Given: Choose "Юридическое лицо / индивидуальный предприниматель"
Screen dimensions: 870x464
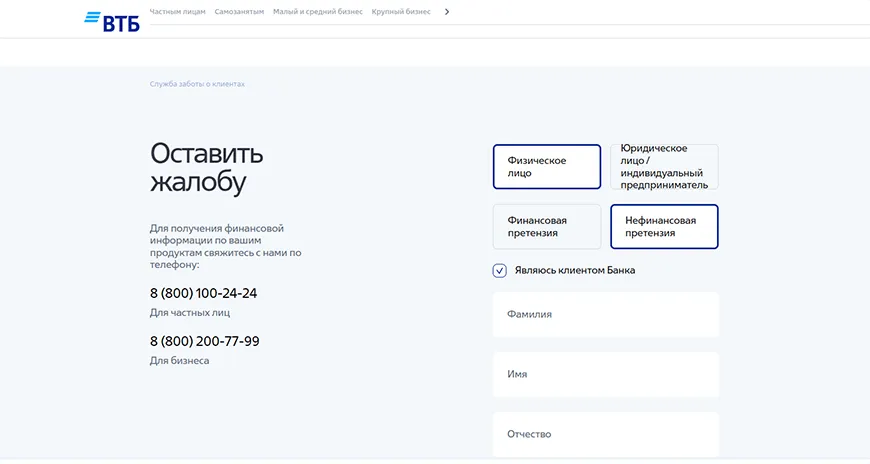Looking at the screenshot, I should 664,167.
